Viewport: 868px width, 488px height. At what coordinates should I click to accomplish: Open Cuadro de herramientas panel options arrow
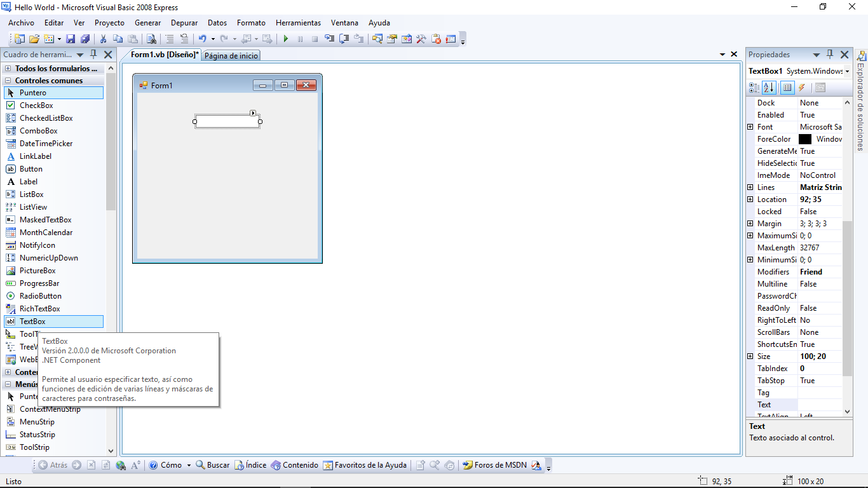[x=80, y=55]
